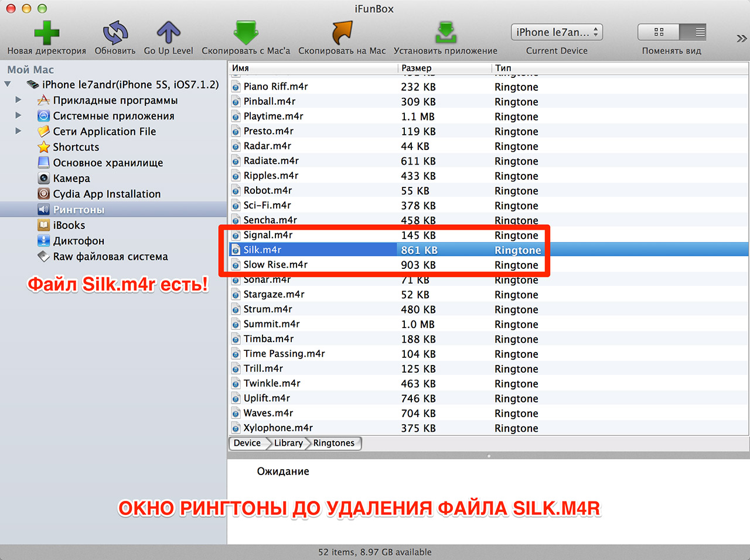
Task: Click the Xylophone.m4r file icon
Action: coord(236,428)
